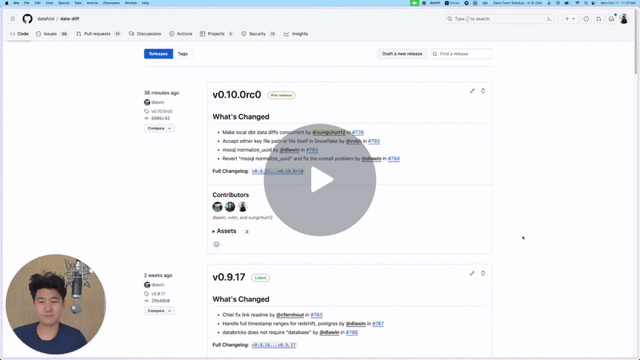Image resolution: width=640 pixels, height=360 pixels.
Task: Click the Wi-Fi icon in the menu bar
Action: (577, 3)
